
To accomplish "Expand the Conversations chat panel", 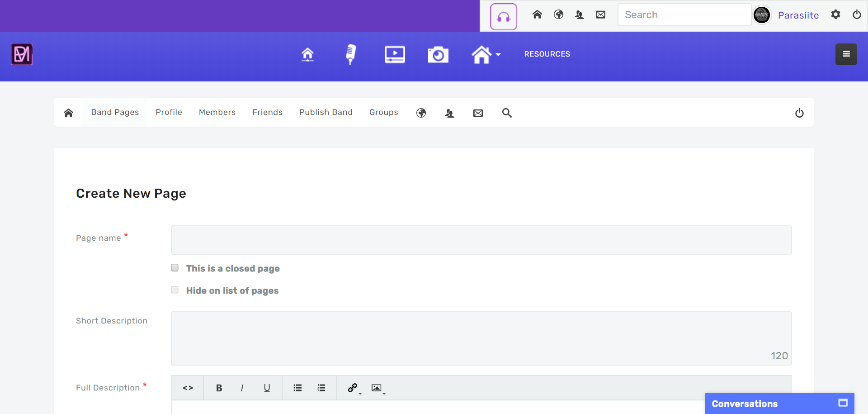I will 843,403.
